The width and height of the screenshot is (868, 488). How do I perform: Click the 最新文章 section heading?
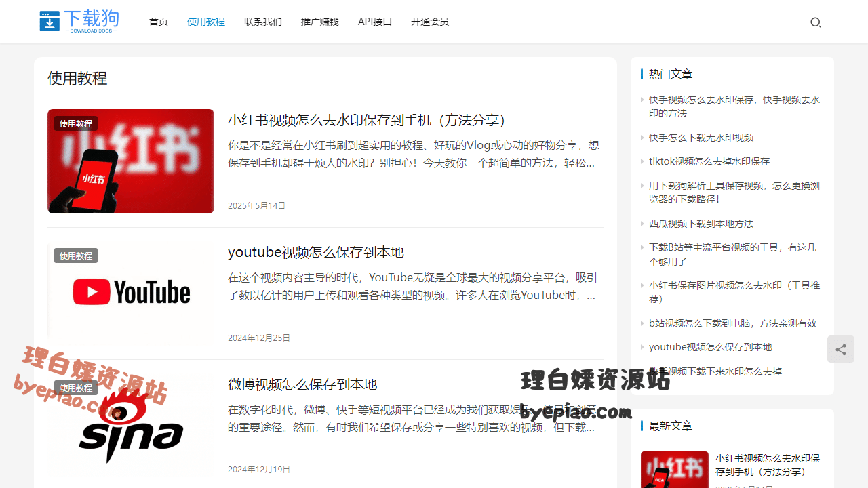click(x=671, y=426)
